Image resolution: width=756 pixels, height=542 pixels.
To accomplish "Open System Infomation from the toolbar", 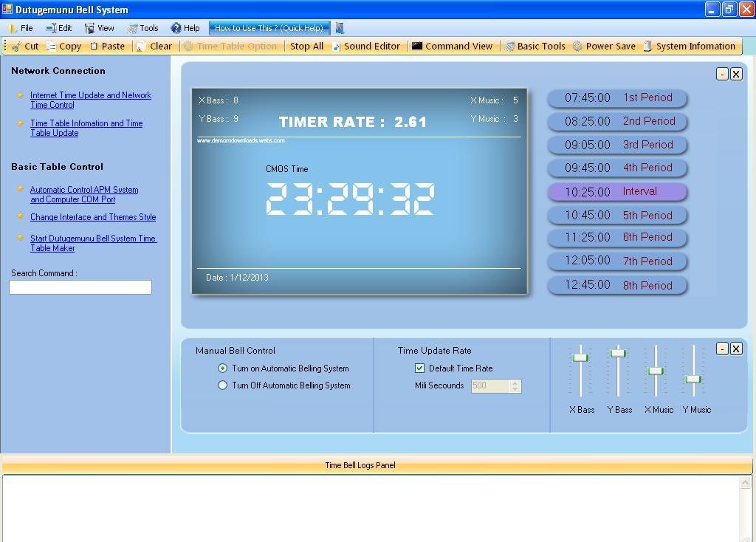I will pos(690,47).
